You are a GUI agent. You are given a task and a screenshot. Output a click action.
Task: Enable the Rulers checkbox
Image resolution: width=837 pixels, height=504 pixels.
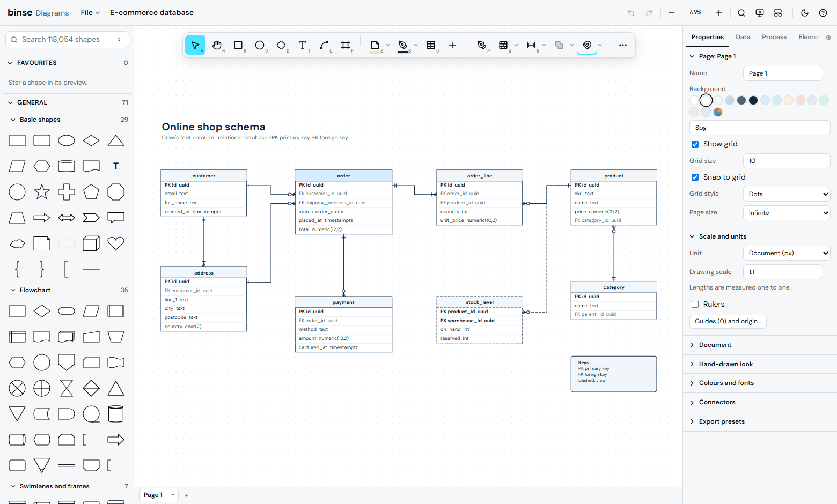point(695,305)
